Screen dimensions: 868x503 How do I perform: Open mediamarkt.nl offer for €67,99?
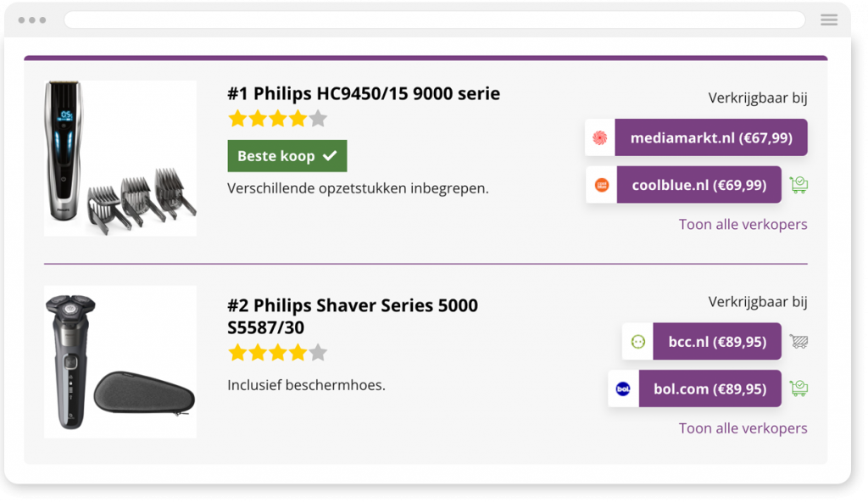710,137
